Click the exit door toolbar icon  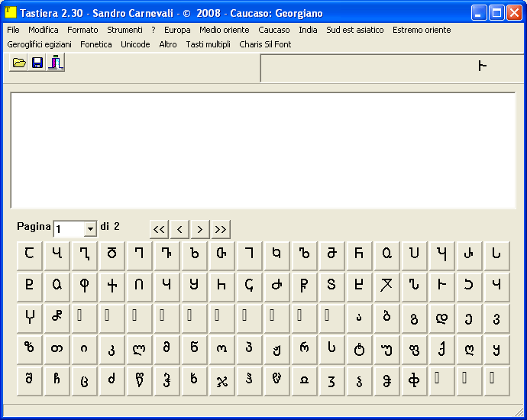(56, 63)
